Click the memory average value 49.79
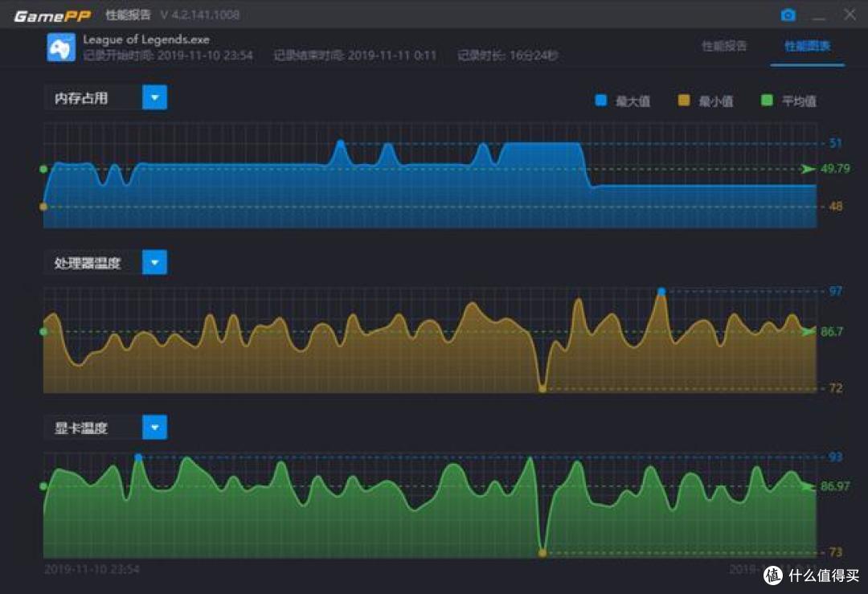The image size is (868, 594). pos(835,168)
